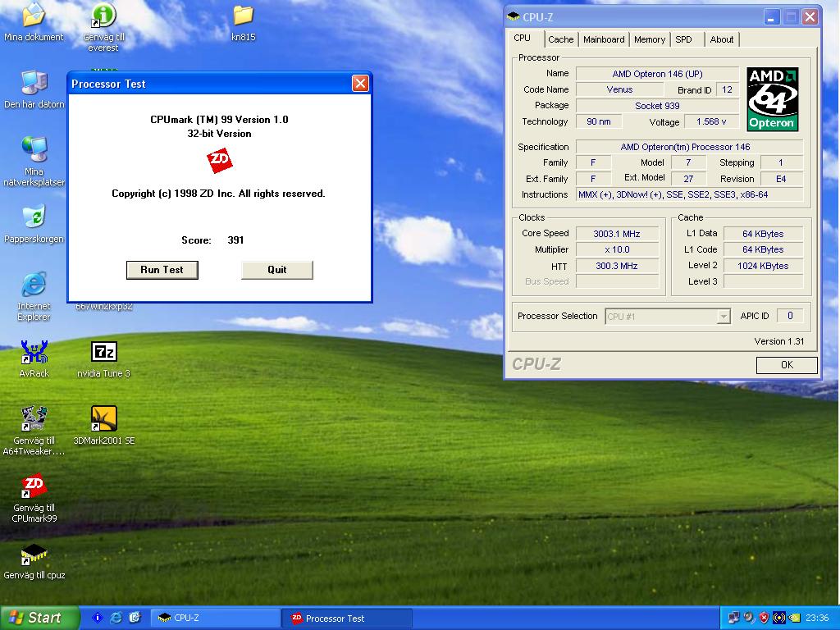Screen dimensions: 840x630
Task: Switch to CPU tab in CPU-Z
Action: tap(523, 38)
